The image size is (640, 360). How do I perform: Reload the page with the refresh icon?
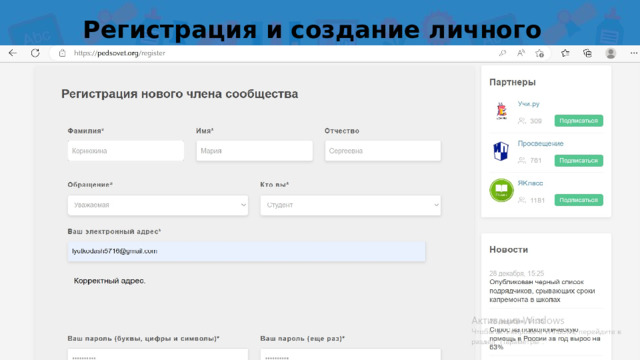pyautogui.click(x=35, y=53)
